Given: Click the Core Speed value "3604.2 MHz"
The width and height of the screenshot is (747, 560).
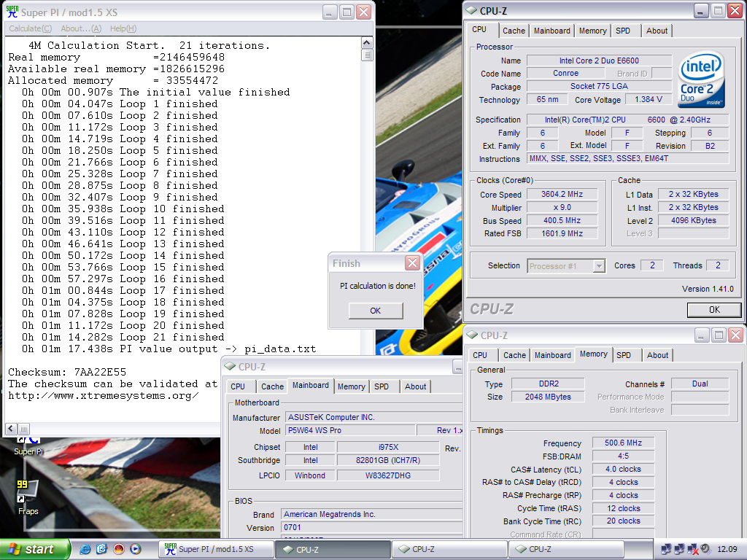Looking at the screenshot, I should [x=562, y=194].
